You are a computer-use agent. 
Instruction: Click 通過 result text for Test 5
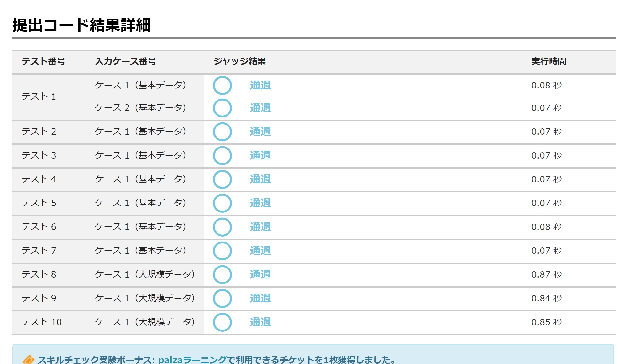[x=260, y=203]
